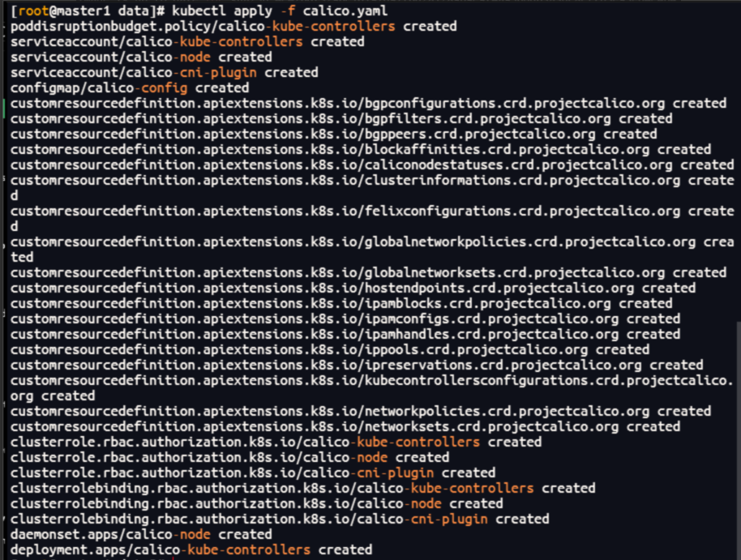Click the terminal scrollbar thumb on right edge
741x560 pixels.
pyautogui.click(x=739, y=440)
